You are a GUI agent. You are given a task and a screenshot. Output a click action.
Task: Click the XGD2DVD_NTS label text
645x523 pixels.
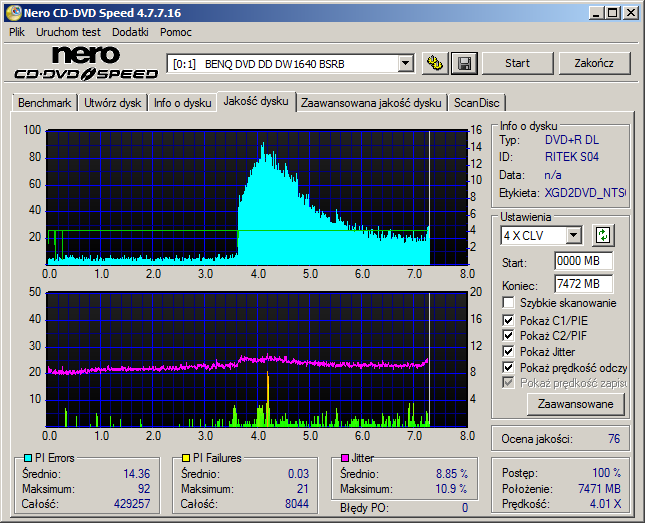(x=585, y=193)
